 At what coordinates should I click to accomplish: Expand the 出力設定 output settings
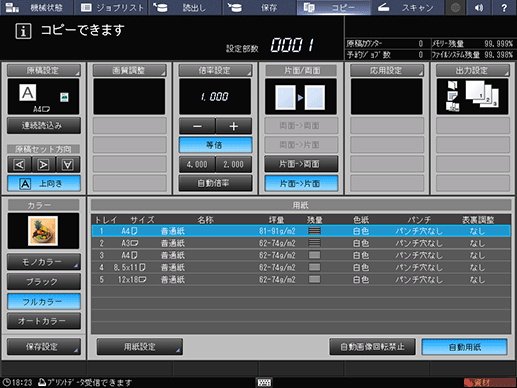click(473, 70)
